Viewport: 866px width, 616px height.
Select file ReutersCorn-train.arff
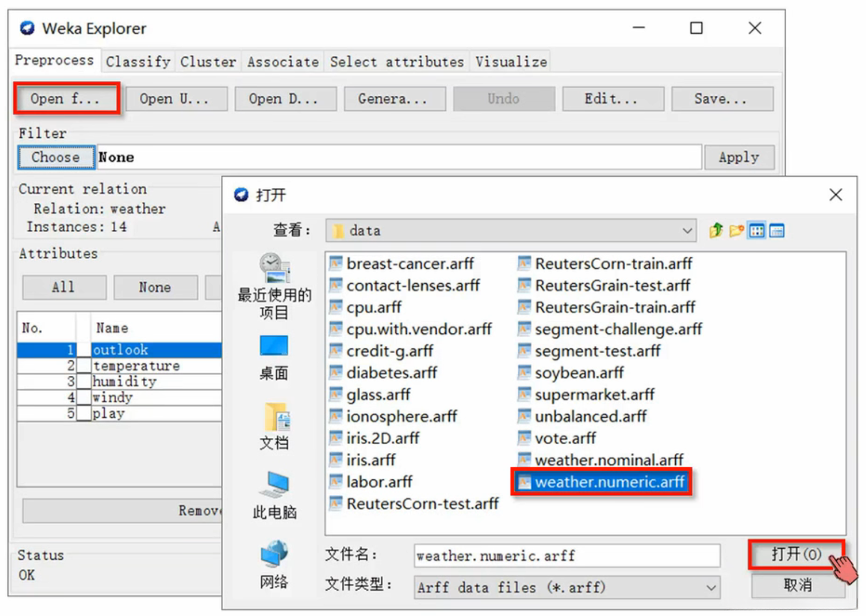605,263
